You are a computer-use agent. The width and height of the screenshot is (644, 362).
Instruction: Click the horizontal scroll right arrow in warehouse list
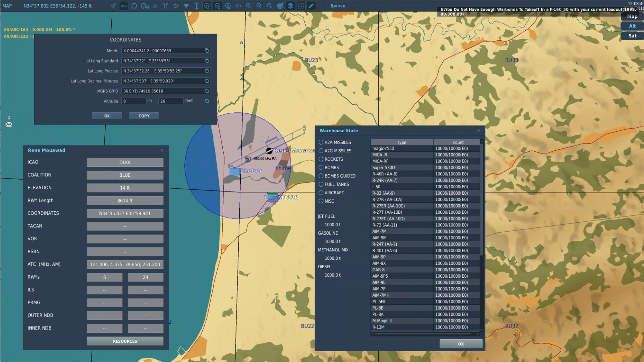[478, 334]
